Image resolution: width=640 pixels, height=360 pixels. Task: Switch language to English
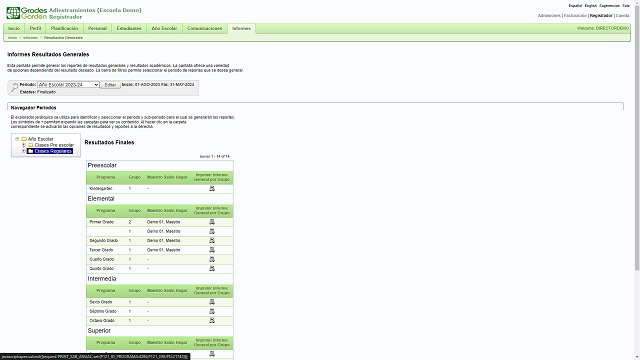[591, 6]
